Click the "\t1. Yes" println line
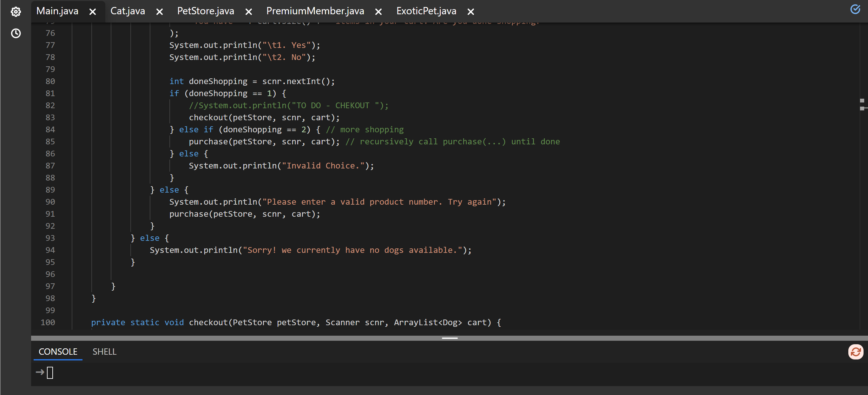 coord(245,45)
